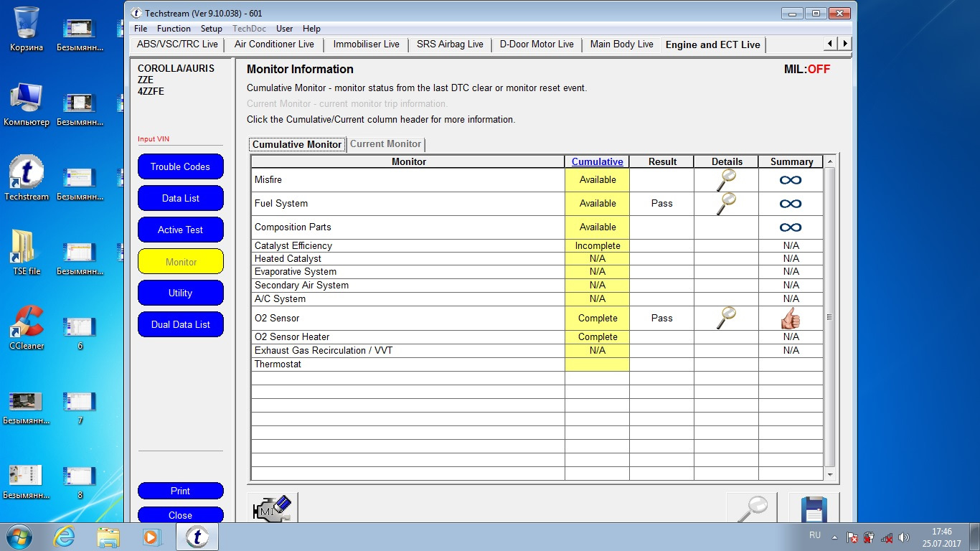This screenshot has width=980, height=551.
Task: Click the floppy disk save icon
Action: (x=814, y=508)
